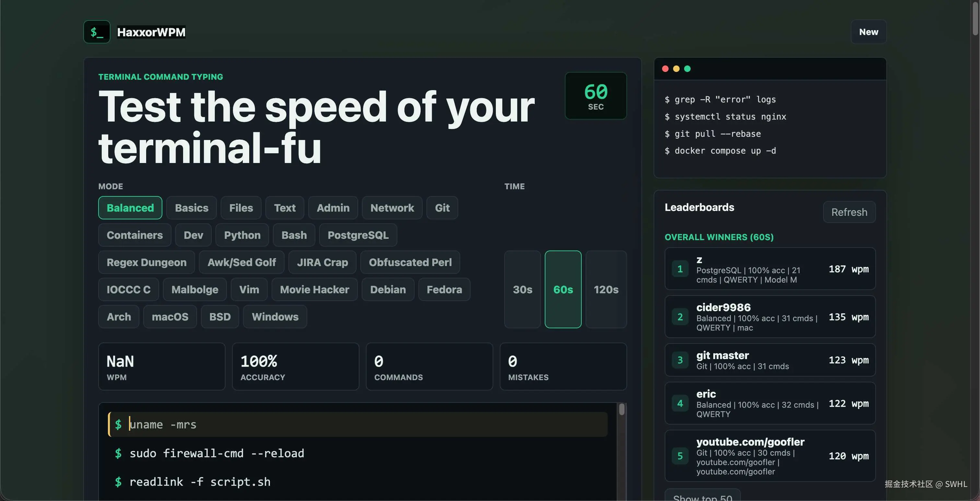Click the 0 Commands stat card
Viewport: 980px width, 501px height.
click(x=429, y=366)
